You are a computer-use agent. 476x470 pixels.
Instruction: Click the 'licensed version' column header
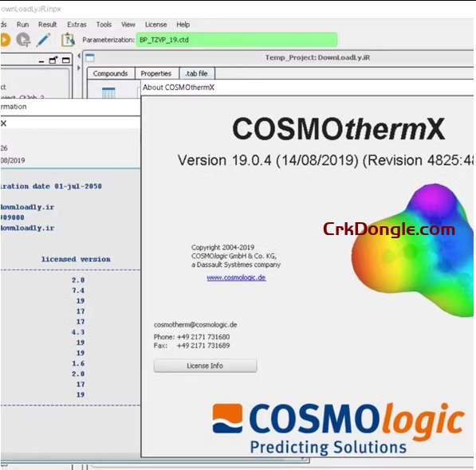(76, 259)
